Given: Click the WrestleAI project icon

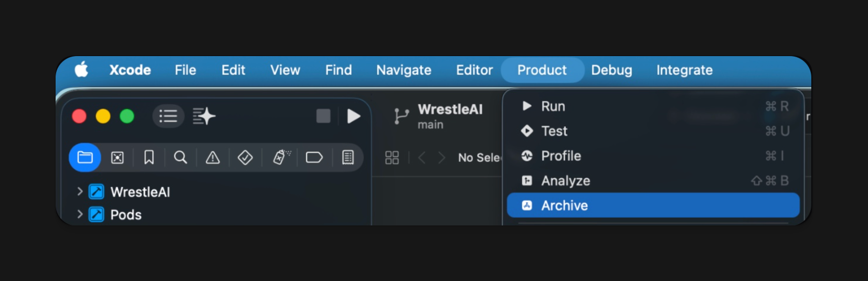Looking at the screenshot, I should tap(96, 192).
